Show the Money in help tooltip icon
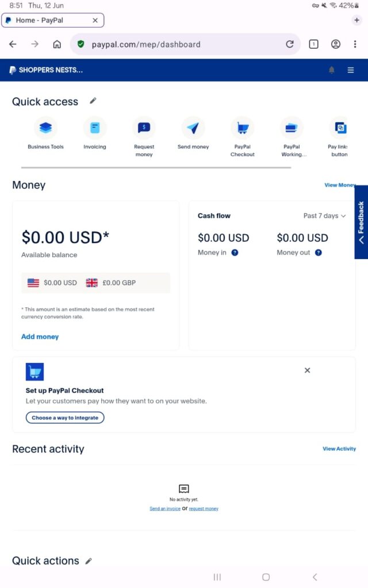The width and height of the screenshot is (368, 588). [x=235, y=253]
